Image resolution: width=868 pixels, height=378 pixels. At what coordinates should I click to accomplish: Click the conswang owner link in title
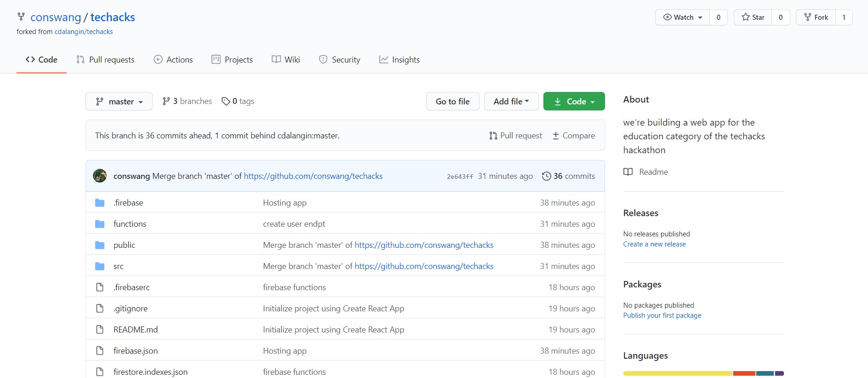coord(56,17)
